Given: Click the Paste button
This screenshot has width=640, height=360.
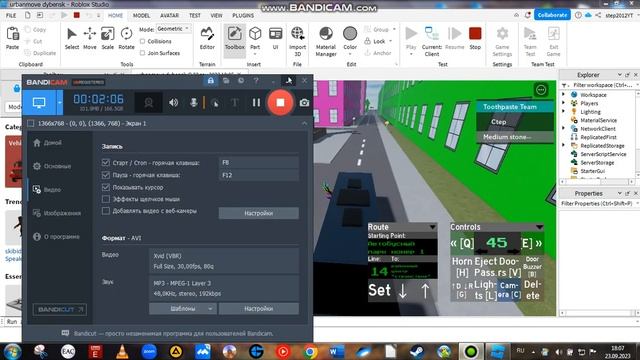Looking at the screenshot, I should pyautogui.click(x=13, y=38).
